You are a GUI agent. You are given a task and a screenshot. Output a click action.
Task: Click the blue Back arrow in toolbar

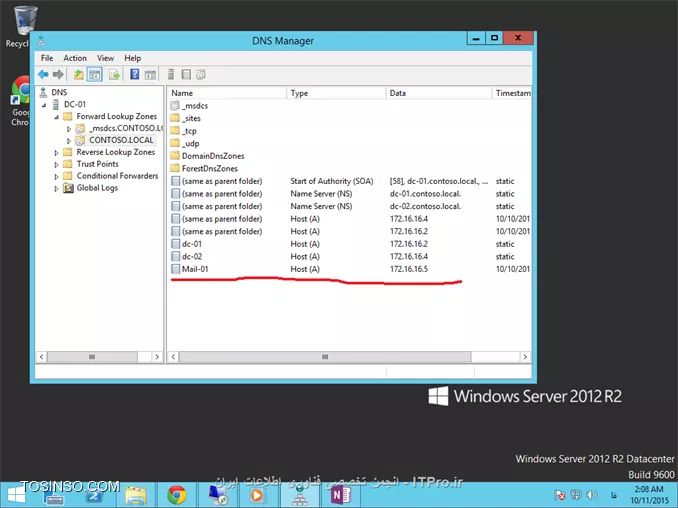tap(43, 74)
